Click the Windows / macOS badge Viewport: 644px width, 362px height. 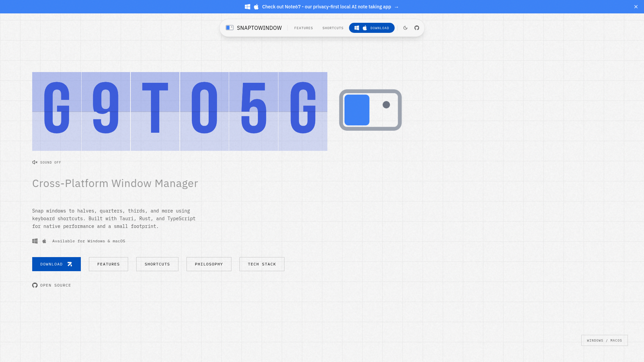click(604, 340)
